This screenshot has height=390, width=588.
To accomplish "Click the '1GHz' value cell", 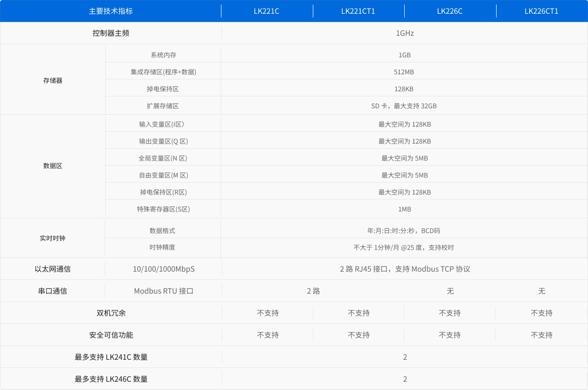I will [405, 33].
